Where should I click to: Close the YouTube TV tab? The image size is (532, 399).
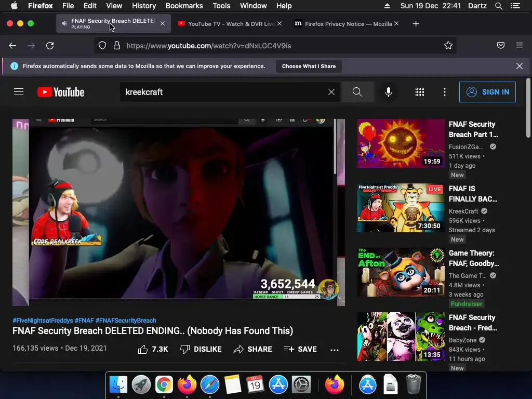point(279,23)
